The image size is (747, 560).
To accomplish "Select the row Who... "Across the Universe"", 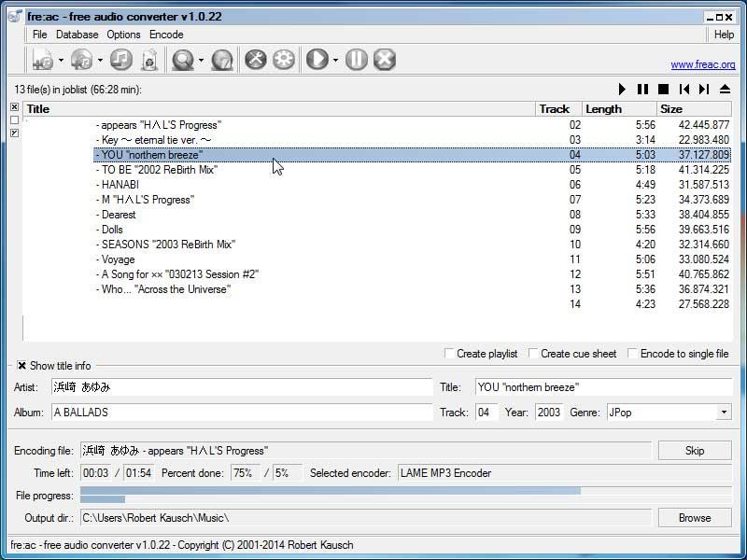I will (412, 289).
